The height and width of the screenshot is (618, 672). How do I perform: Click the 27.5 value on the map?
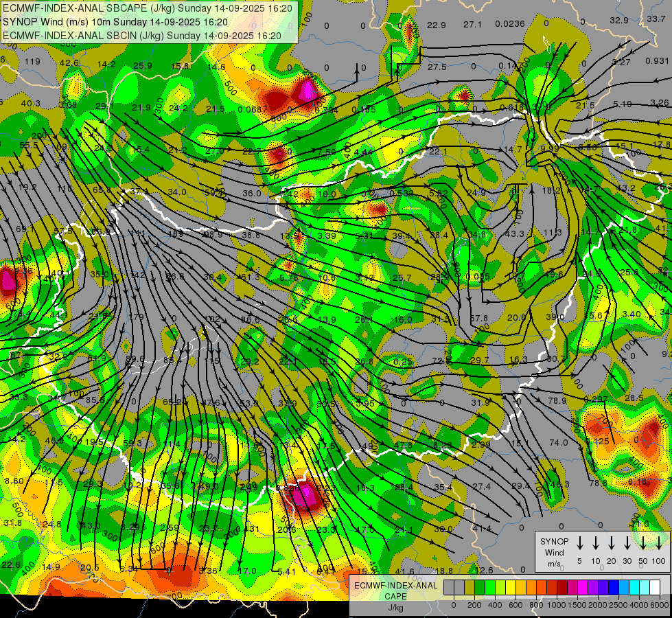tap(437, 67)
